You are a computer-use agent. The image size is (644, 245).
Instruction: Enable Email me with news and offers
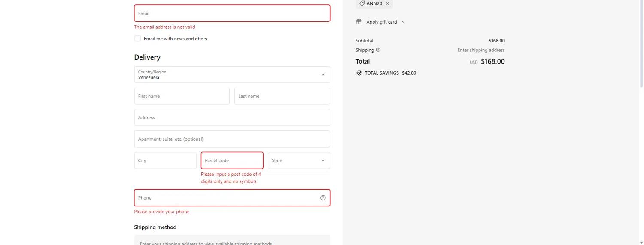pyautogui.click(x=137, y=39)
